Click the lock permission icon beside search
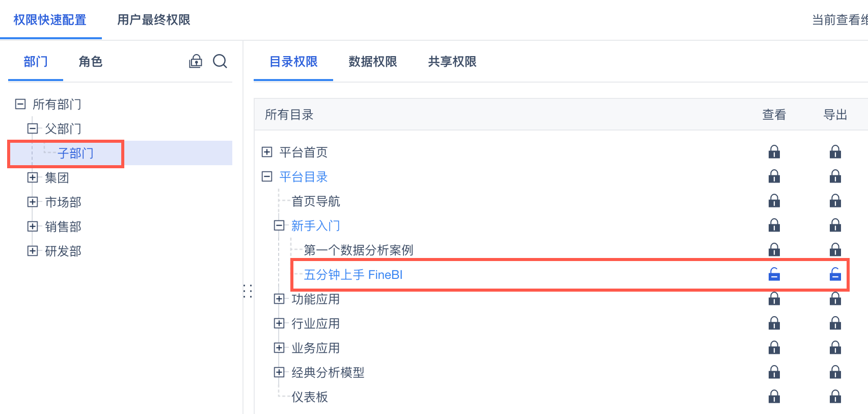Image resolution: width=868 pixels, height=414 pixels. click(196, 62)
